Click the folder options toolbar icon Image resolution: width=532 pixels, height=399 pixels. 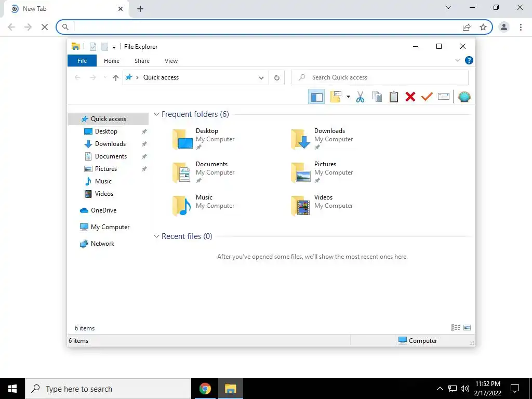point(336,97)
